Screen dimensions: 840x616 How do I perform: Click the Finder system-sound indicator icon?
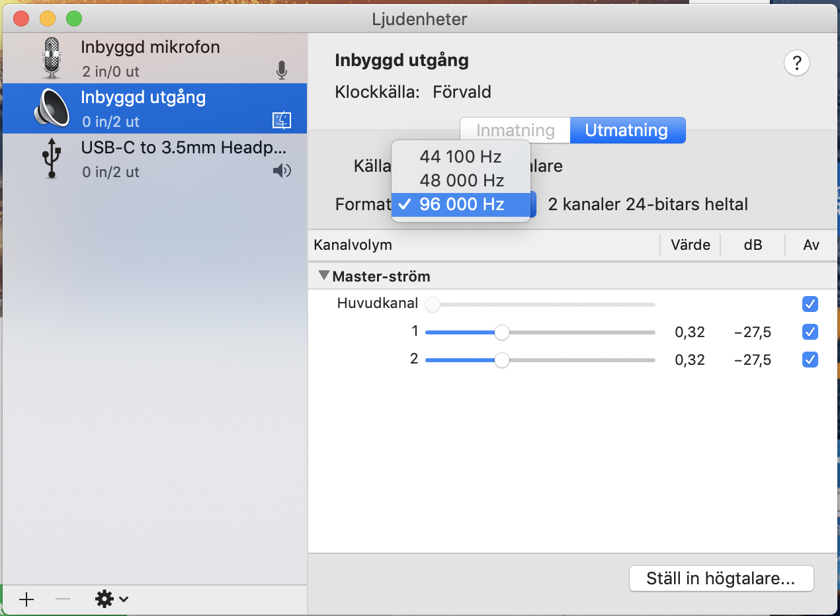point(282,120)
